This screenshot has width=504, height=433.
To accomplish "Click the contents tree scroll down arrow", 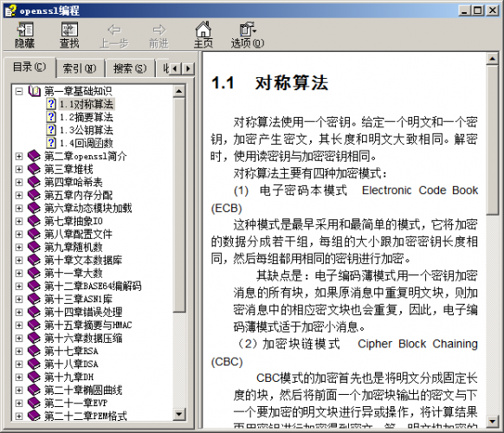I will tap(179, 414).
